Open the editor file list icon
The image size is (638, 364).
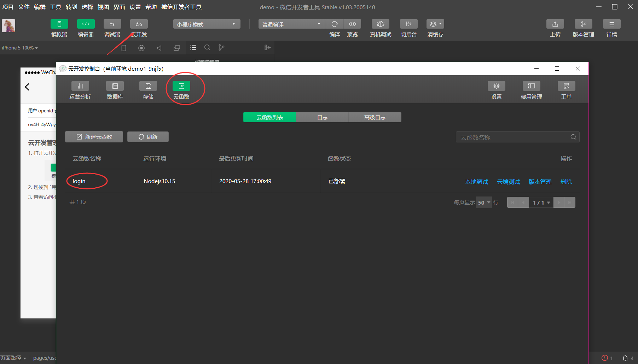pos(193,47)
